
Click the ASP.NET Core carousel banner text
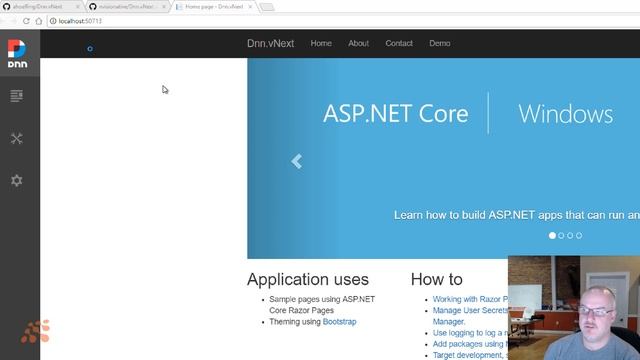(x=396, y=113)
